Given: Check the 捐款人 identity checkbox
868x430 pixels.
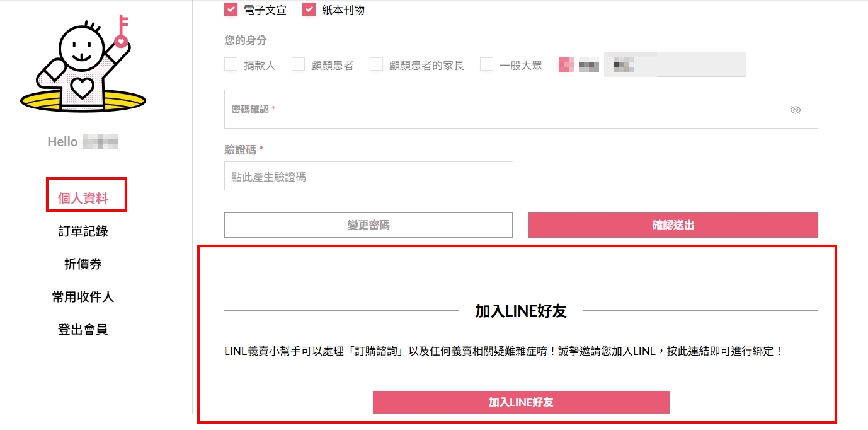Looking at the screenshot, I should 231,64.
